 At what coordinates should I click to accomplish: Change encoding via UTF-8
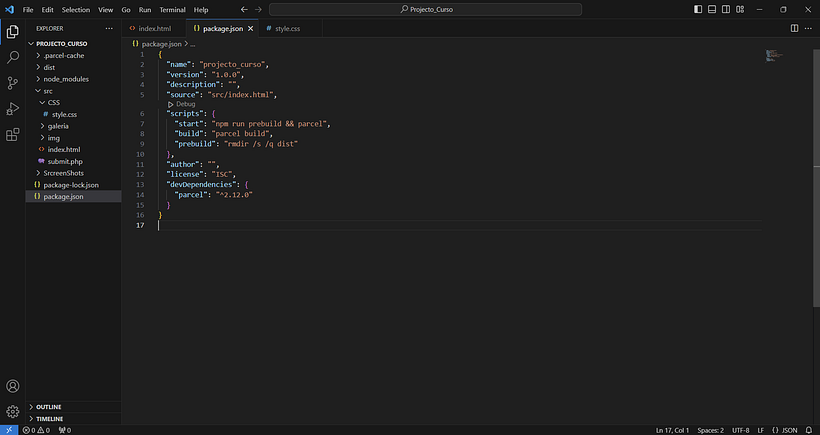click(741, 430)
